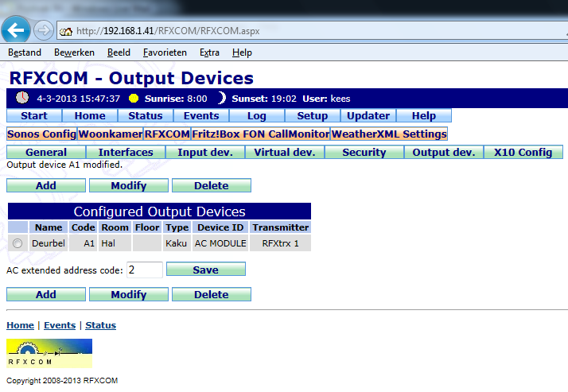Open the Favorieten menu
The height and width of the screenshot is (392, 568).
(165, 52)
